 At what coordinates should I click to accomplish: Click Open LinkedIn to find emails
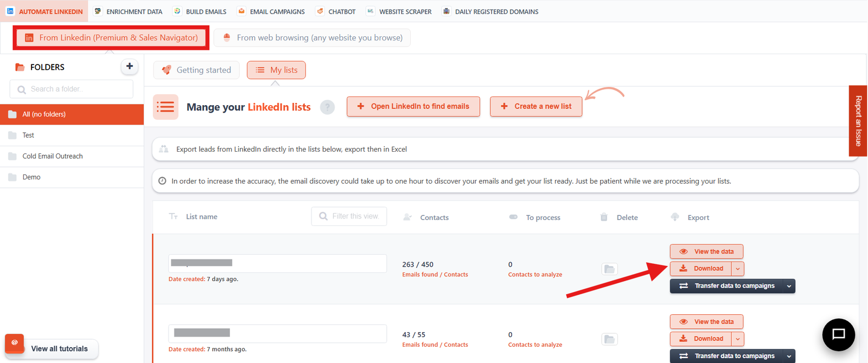413,106
